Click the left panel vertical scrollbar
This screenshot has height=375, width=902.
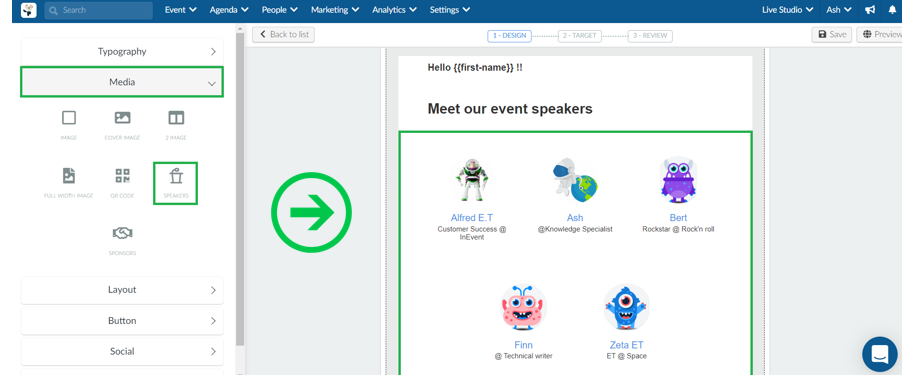pyautogui.click(x=240, y=190)
